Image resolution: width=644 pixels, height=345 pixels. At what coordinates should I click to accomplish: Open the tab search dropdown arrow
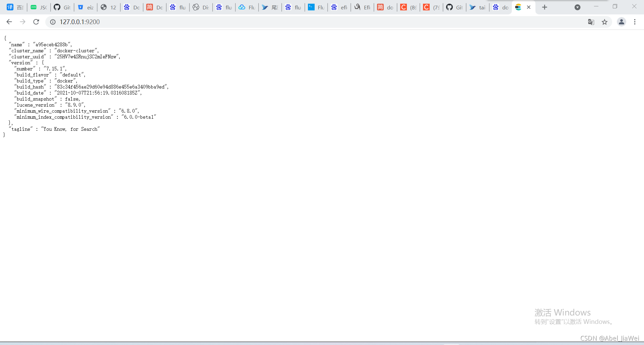(x=577, y=7)
